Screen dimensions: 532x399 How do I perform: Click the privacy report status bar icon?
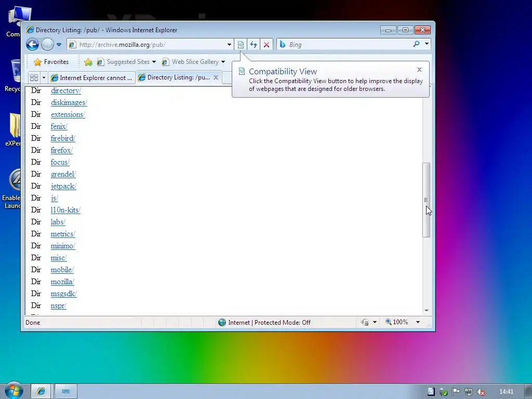point(365,322)
